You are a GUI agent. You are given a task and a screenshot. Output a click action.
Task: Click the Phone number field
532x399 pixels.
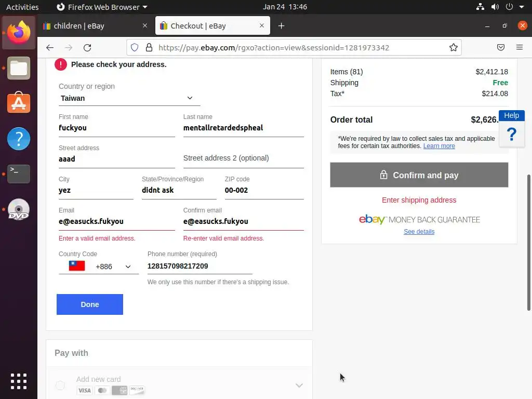tap(200, 267)
